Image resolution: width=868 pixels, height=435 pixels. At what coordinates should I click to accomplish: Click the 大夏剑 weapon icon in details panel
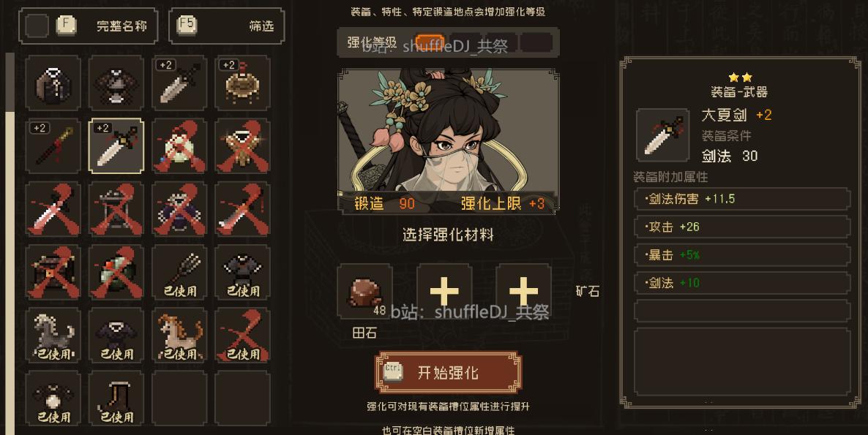pyautogui.click(x=663, y=135)
